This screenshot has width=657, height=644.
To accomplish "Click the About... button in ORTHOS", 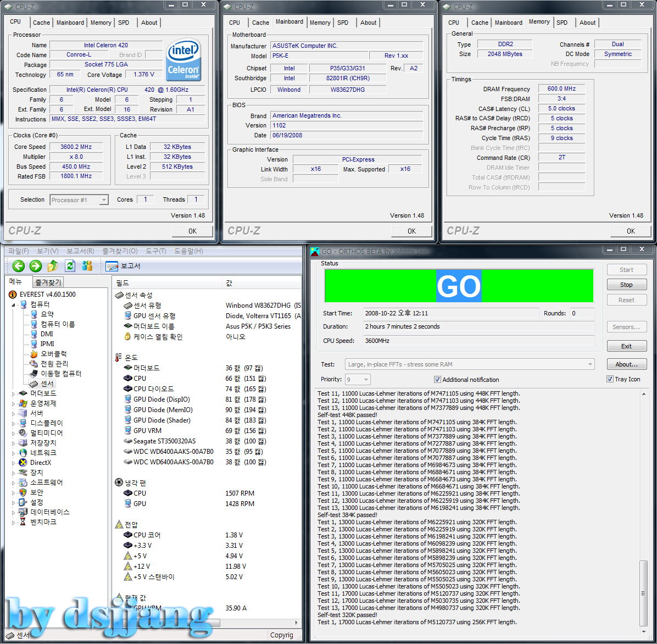I will click(626, 364).
